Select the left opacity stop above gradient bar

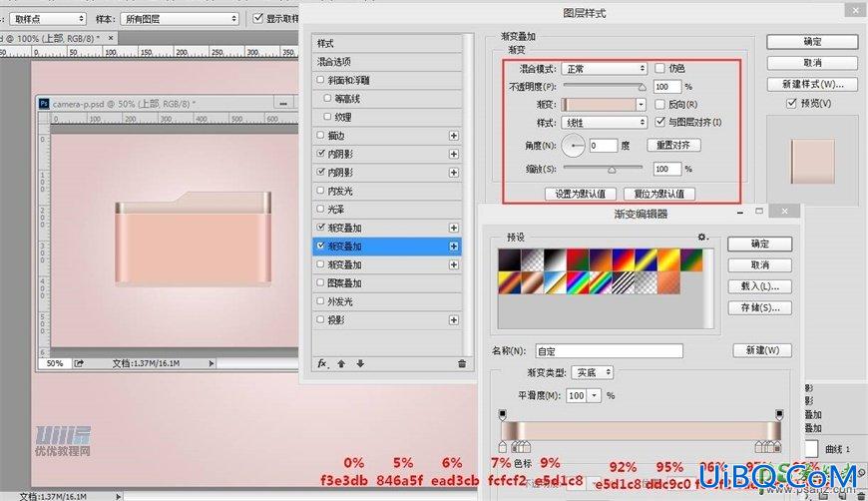tap(502, 414)
